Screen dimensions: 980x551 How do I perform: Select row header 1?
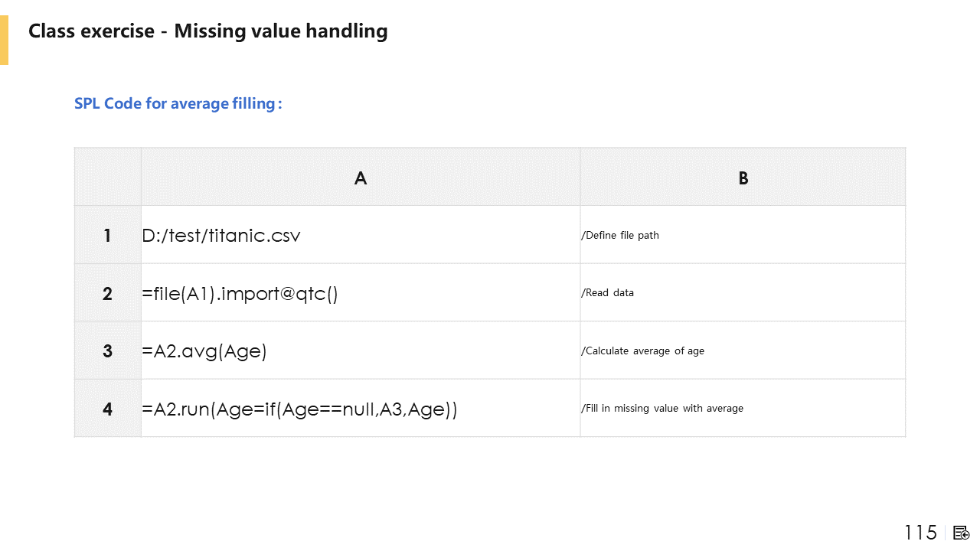click(x=108, y=235)
